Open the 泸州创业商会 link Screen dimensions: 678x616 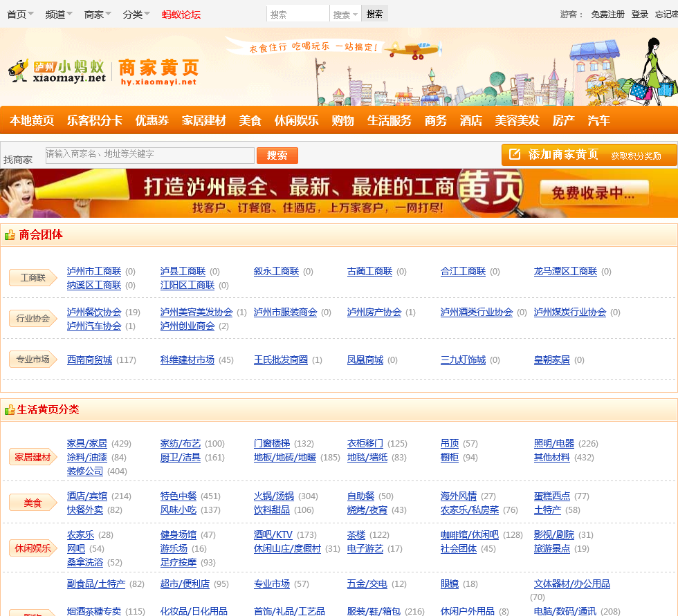187,326
